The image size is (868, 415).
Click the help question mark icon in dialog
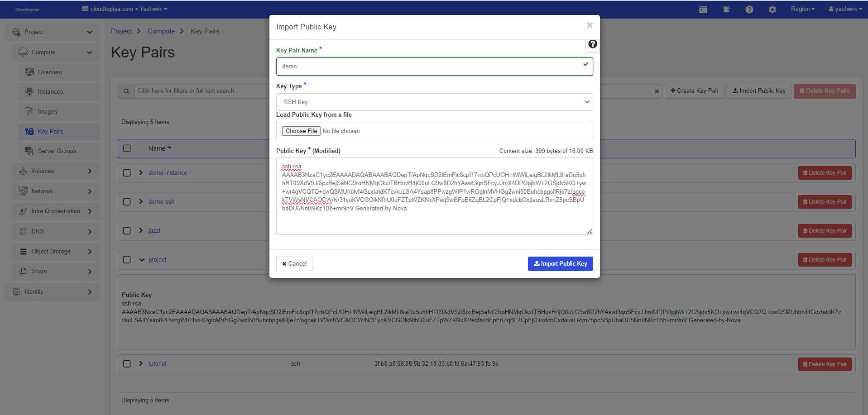[592, 44]
